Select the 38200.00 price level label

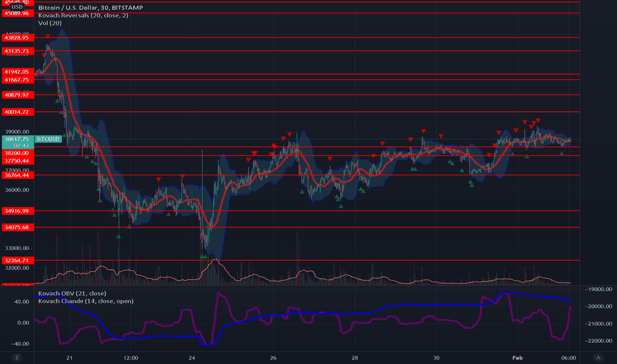18,153
